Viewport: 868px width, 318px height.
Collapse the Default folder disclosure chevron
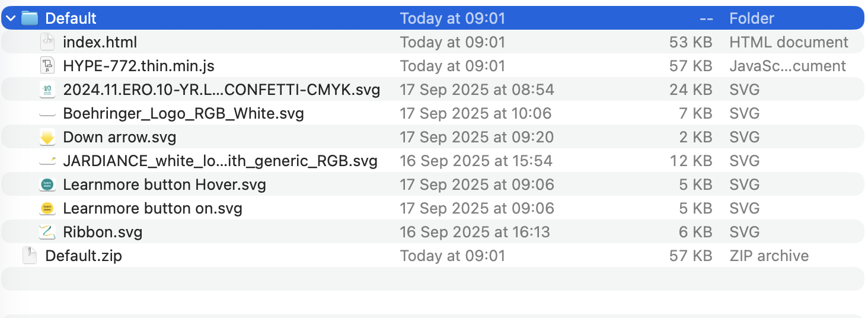click(x=11, y=18)
